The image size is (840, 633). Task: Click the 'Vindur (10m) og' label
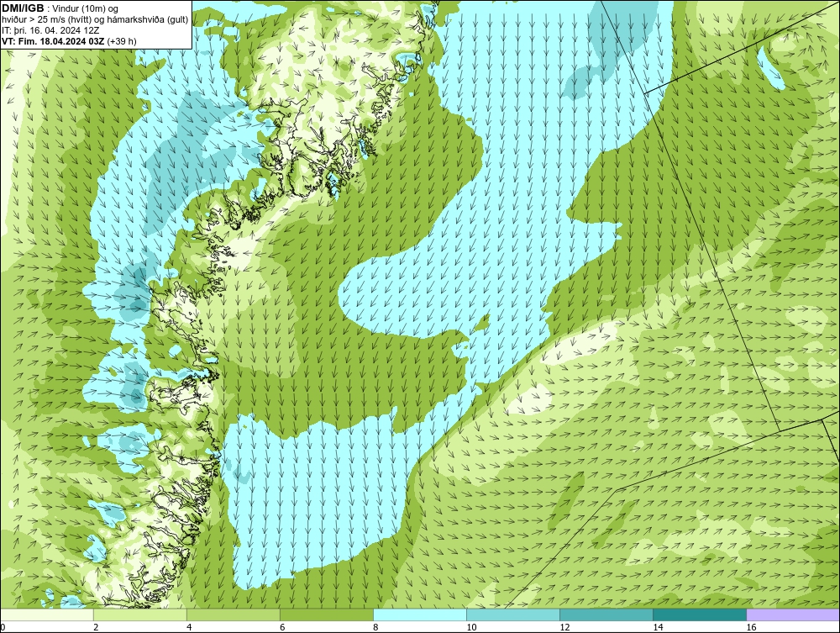(85, 8)
